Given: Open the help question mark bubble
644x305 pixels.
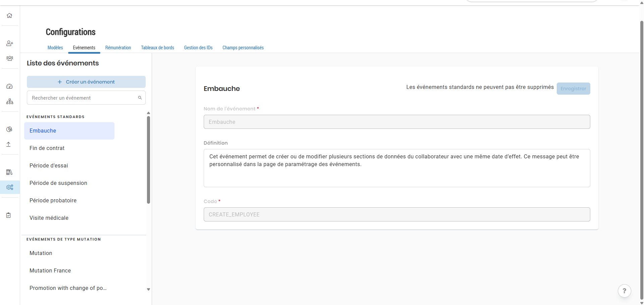Looking at the screenshot, I should tap(624, 291).
